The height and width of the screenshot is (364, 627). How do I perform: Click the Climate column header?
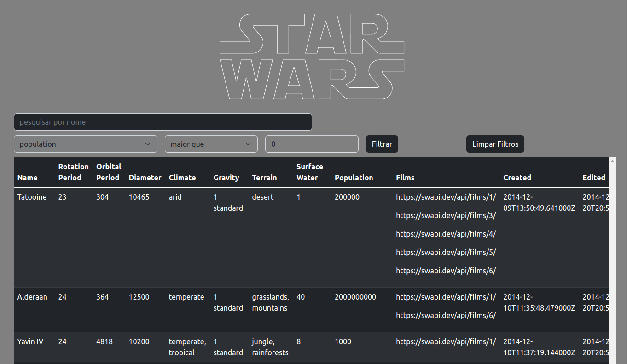click(182, 178)
